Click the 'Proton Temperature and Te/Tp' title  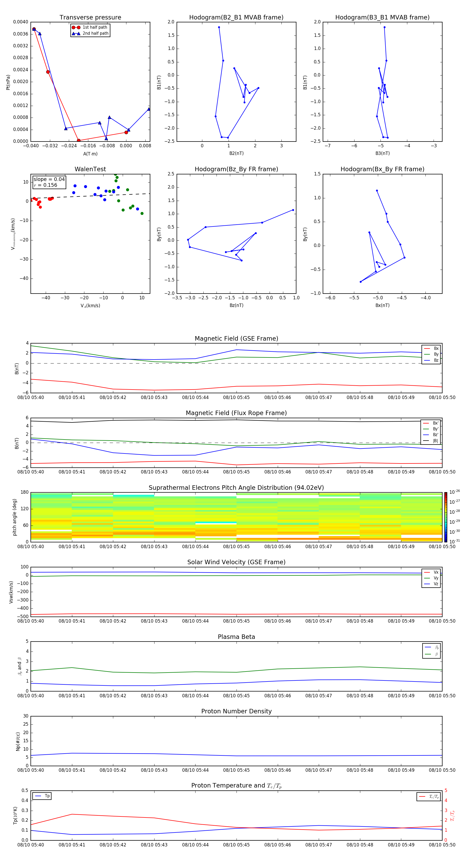(236, 786)
